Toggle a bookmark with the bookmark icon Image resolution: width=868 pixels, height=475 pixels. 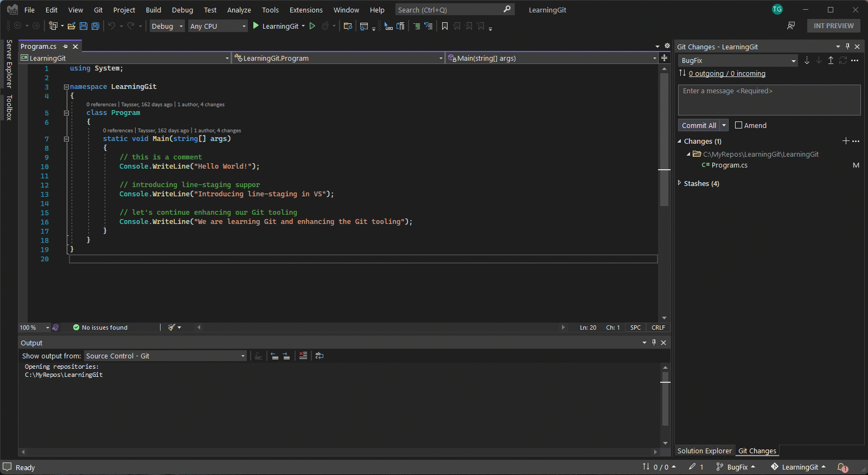click(445, 26)
